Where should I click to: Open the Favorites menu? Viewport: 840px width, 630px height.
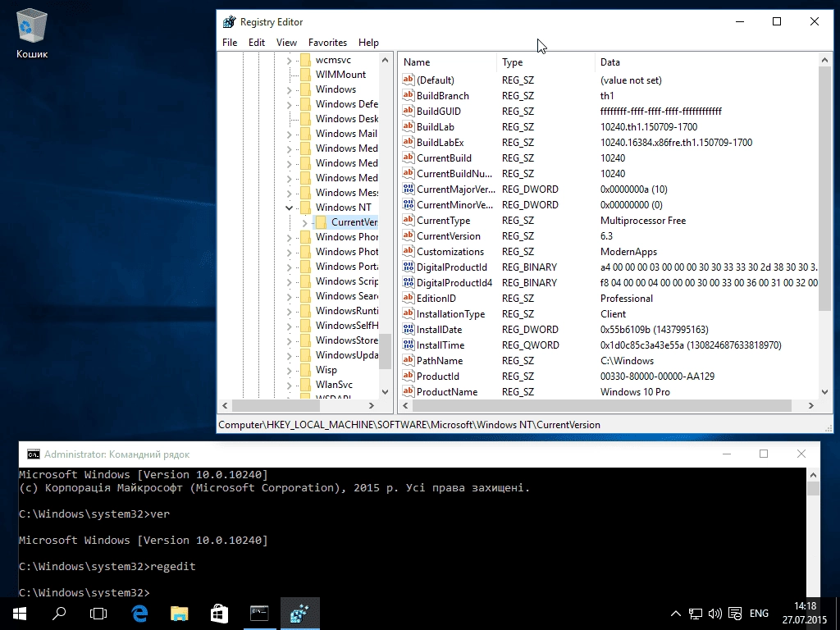tap(327, 43)
